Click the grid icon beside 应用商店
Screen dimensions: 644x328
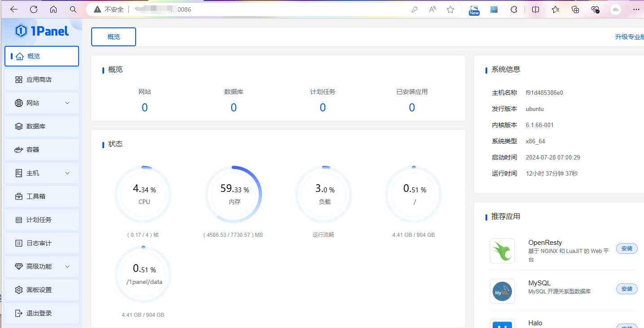pyautogui.click(x=19, y=80)
